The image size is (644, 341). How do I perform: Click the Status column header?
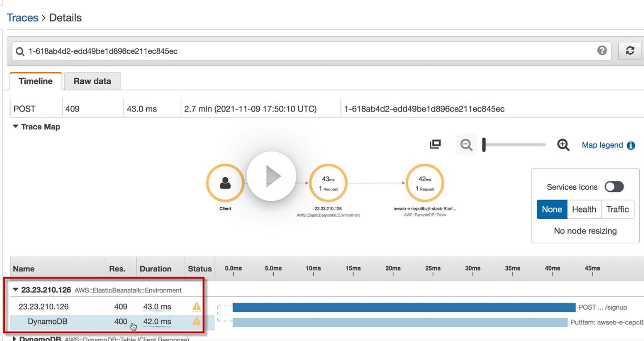pos(200,269)
